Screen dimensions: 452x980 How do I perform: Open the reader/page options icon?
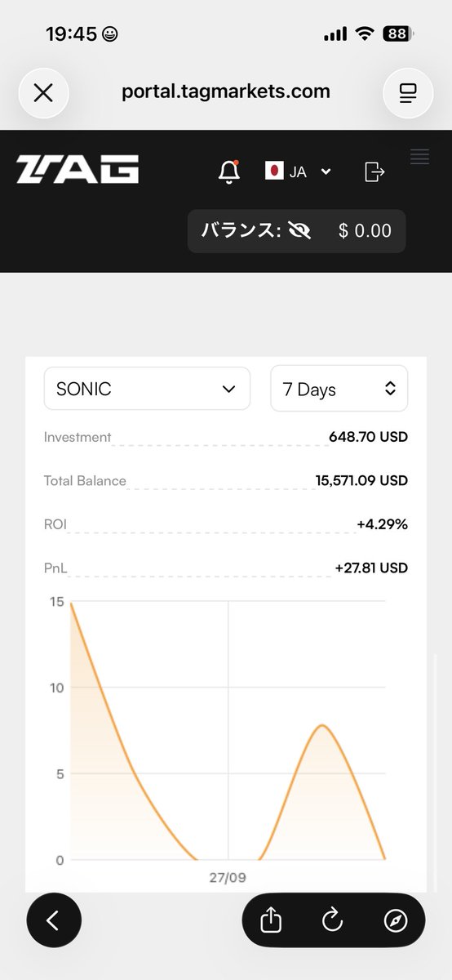point(408,92)
